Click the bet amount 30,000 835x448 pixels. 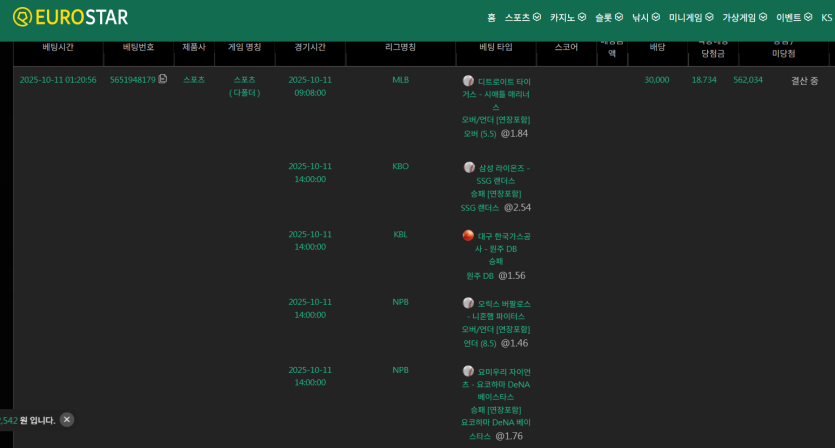point(657,80)
